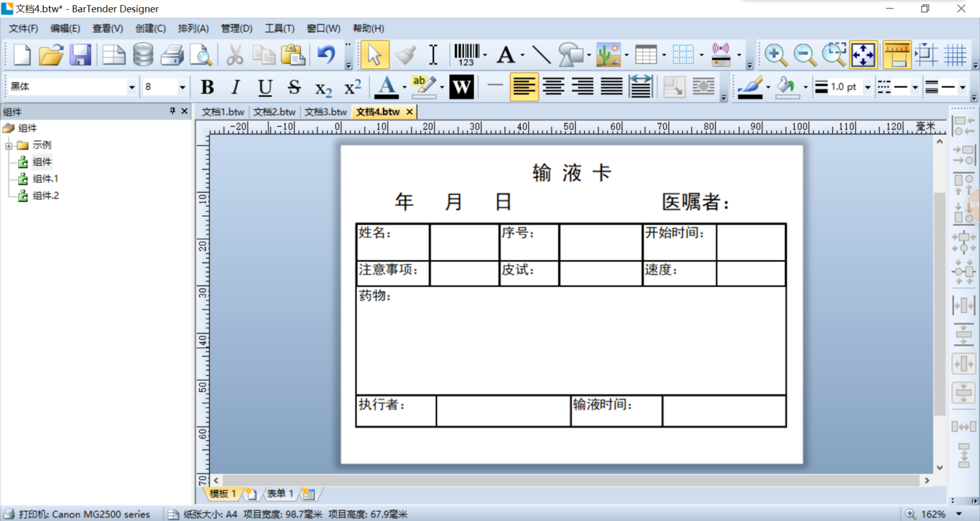
Task: Select 组件.1 in components tree
Action: tap(45, 179)
